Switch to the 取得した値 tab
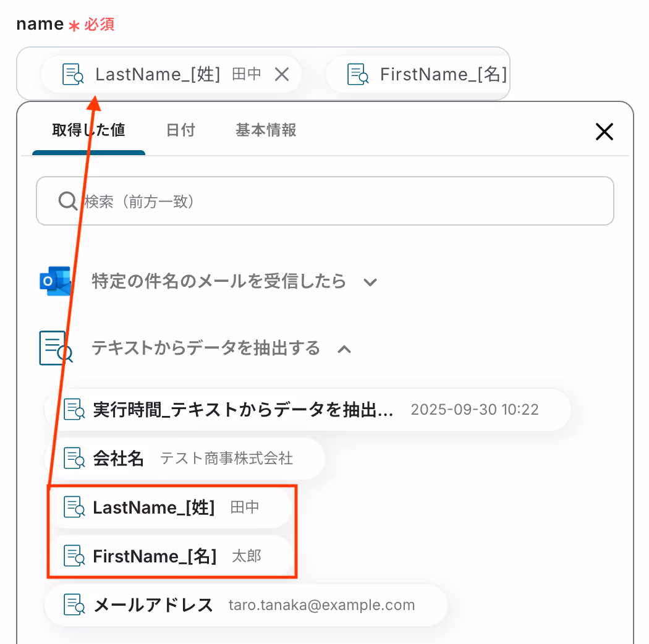Screen dimensions: 649x644 point(88,130)
